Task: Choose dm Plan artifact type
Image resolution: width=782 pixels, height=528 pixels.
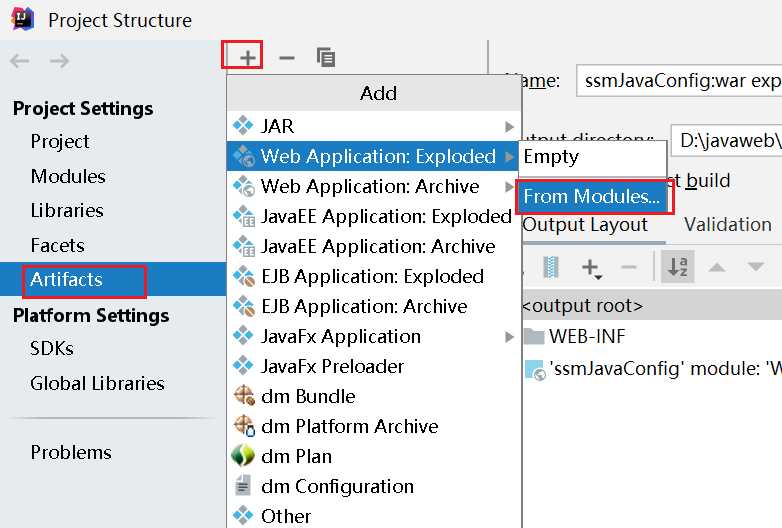Action: tap(374, 456)
